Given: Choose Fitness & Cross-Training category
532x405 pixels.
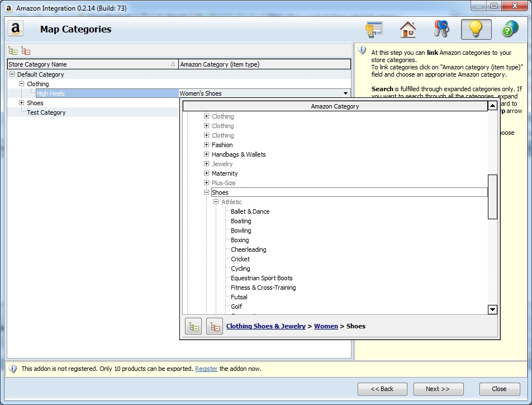Looking at the screenshot, I should coord(263,288).
